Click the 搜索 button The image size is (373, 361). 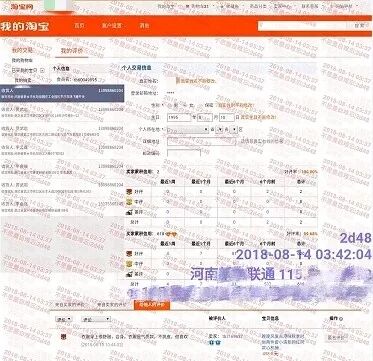pos(359,26)
